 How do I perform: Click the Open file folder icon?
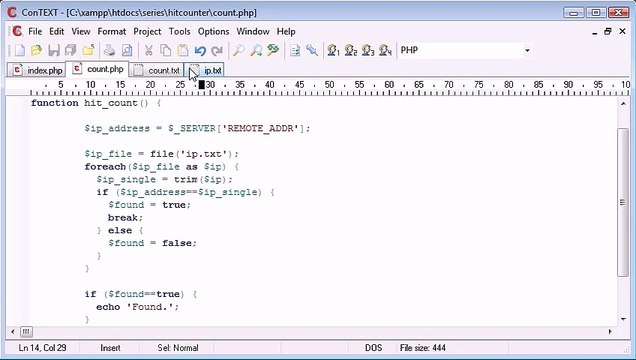point(37,50)
